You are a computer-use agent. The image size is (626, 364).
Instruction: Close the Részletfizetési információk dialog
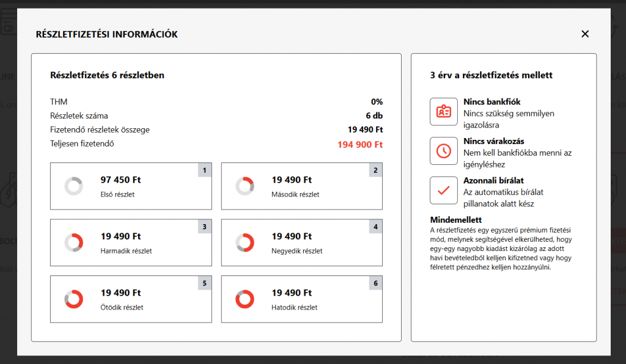click(585, 34)
